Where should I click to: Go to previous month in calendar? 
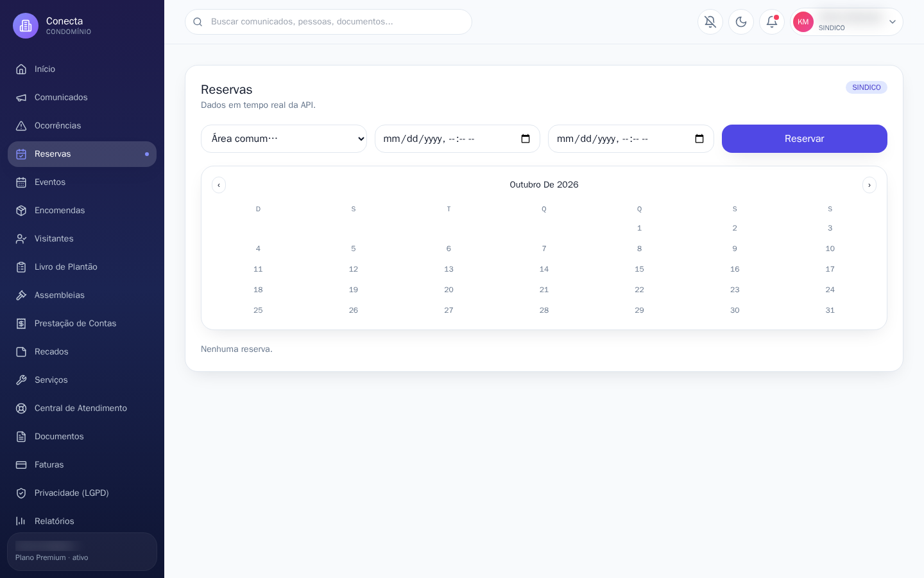219,185
